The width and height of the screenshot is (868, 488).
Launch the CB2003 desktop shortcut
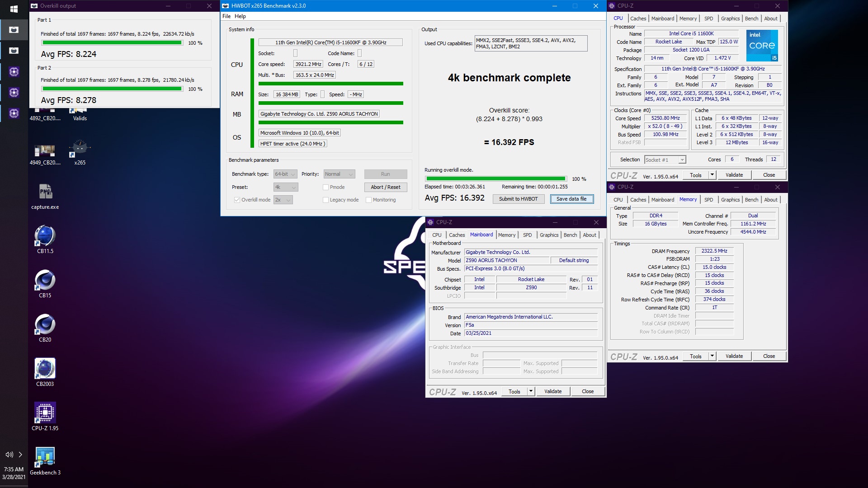[x=45, y=372]
